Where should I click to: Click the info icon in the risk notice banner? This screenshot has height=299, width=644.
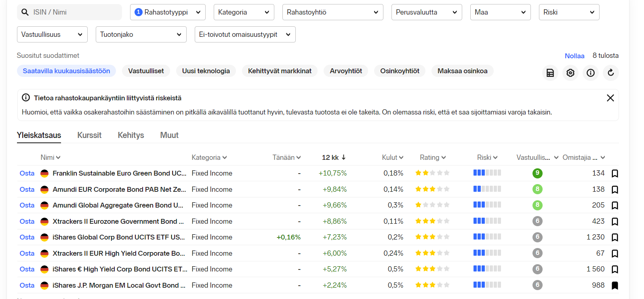[26, 98]
